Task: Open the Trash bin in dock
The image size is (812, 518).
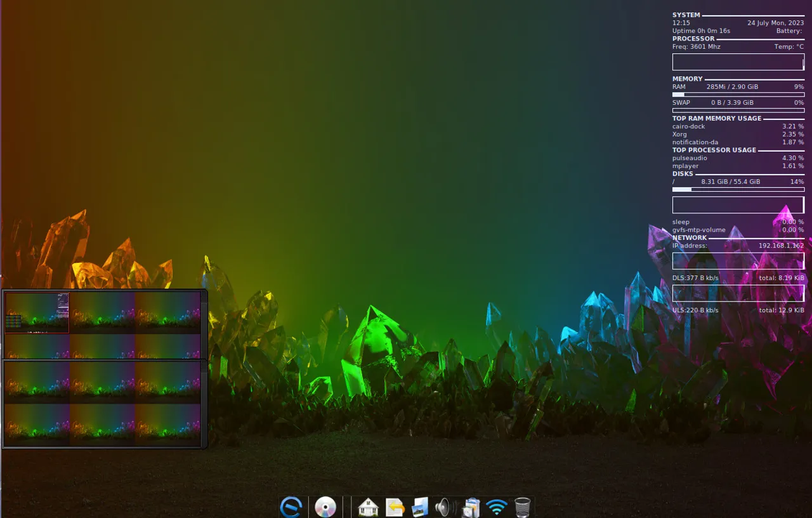Action: tap(522, 507)
